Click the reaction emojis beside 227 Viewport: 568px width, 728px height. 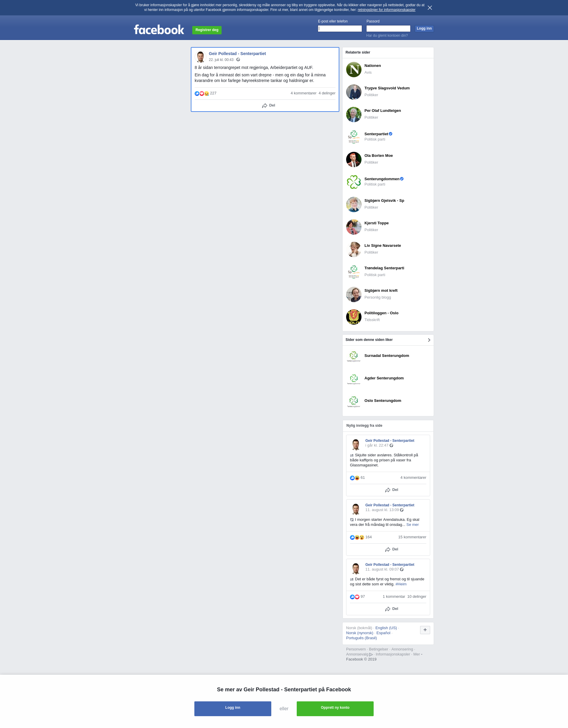pyautogui.click(x=201, y=93)
